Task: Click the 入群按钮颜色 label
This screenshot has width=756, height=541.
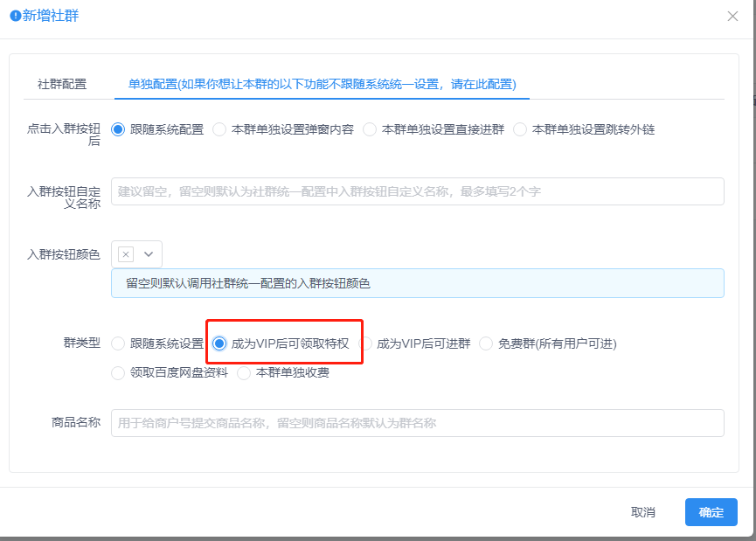Action: (x=64, y=254)
